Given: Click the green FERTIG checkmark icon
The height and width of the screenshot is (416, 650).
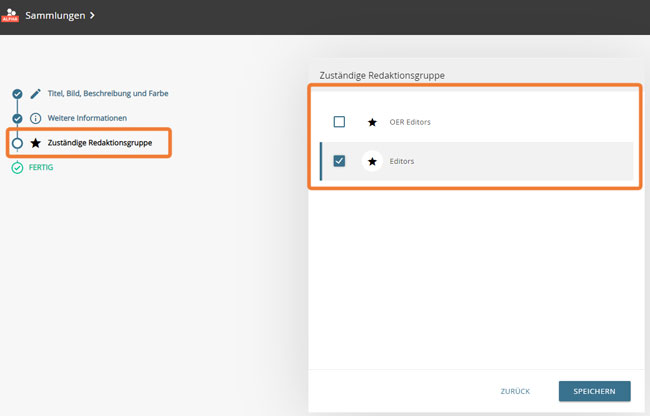Looking at the screenshot, I should tap(17, 168).
